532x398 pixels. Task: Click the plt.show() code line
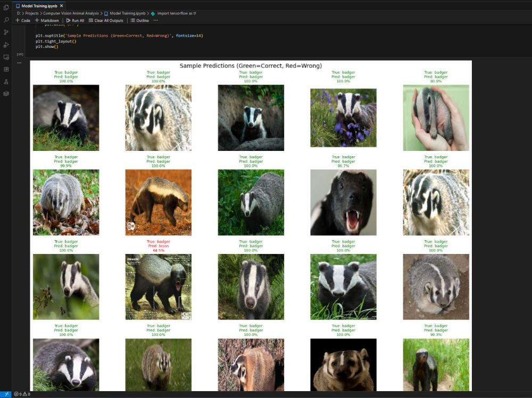[47, 47]
